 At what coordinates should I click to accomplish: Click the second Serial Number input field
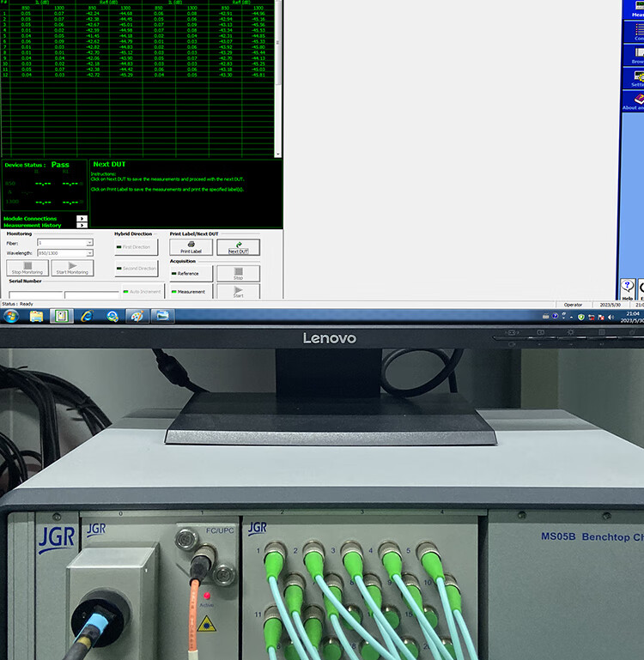(92, 295)
